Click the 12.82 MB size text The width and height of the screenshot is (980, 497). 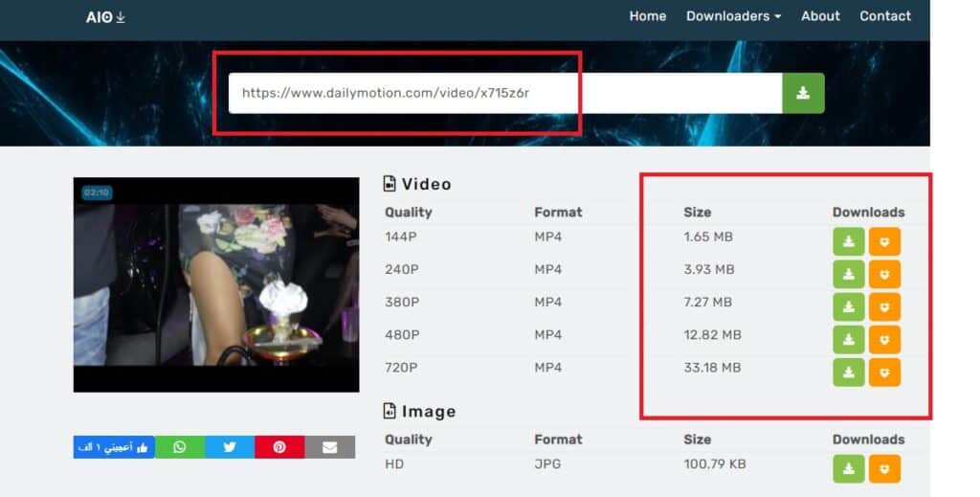(x=712, y=335)
